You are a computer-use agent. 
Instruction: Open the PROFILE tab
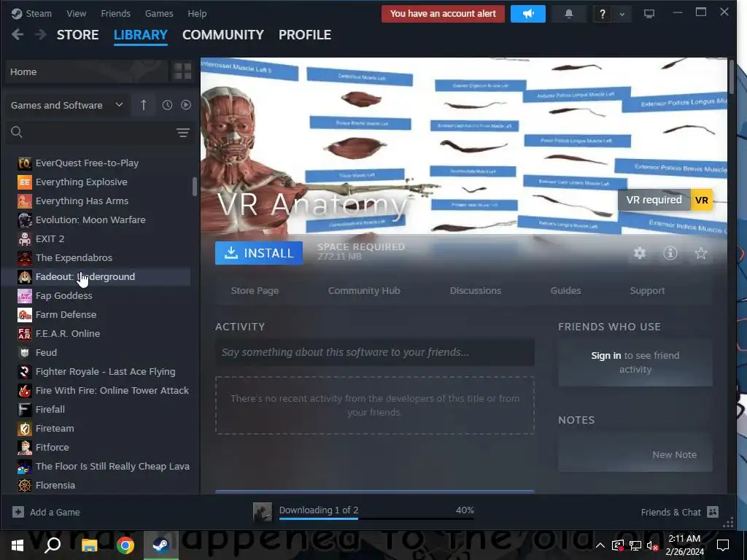click(305, 35)
